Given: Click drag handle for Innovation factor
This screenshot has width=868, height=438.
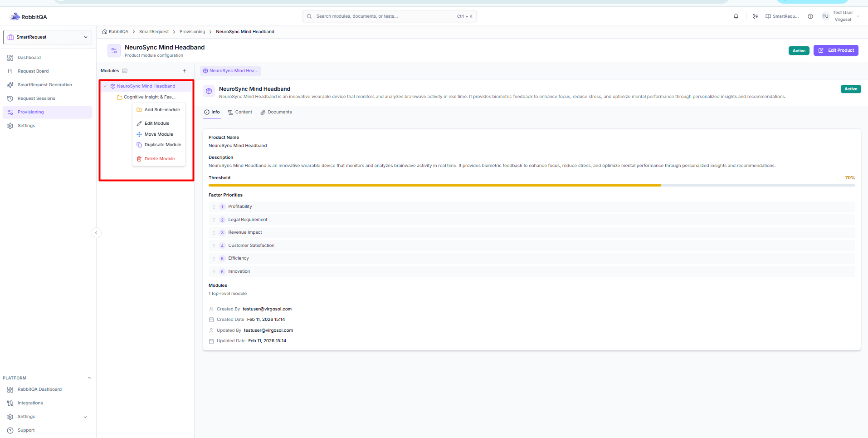Looking at the screenshot, I should [x=214, y=271].
